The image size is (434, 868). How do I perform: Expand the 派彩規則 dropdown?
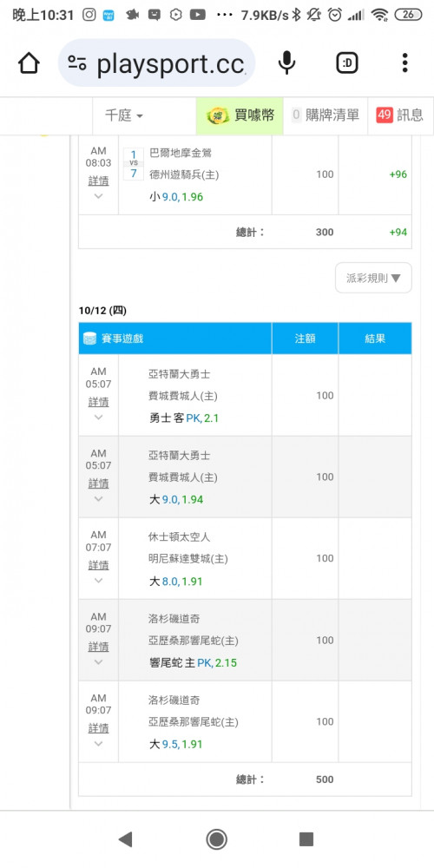pyautogui.click(x=373, y=278)
